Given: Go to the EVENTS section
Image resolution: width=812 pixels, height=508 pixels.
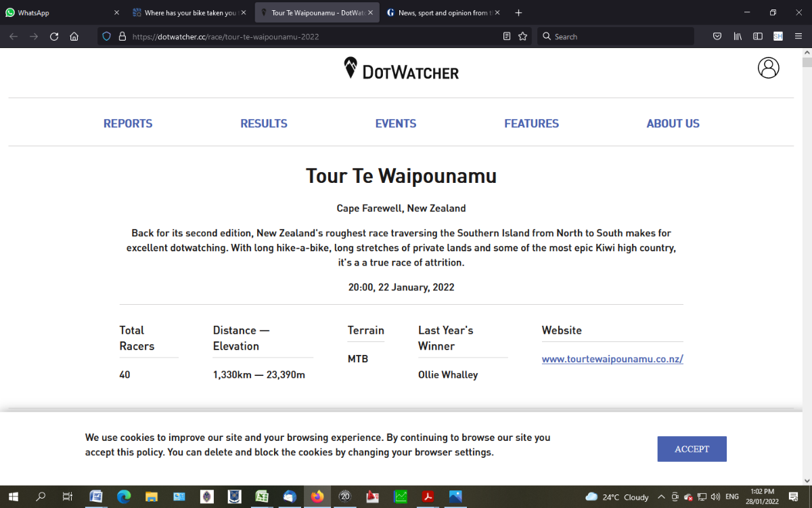Looking at the screenshot, I should tap(396, 123).
